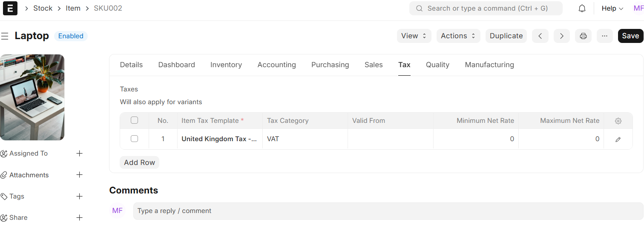This screenshot has width=644, height=233.
Task: Expand the Actions dropdown
Action: coord(458,36)
